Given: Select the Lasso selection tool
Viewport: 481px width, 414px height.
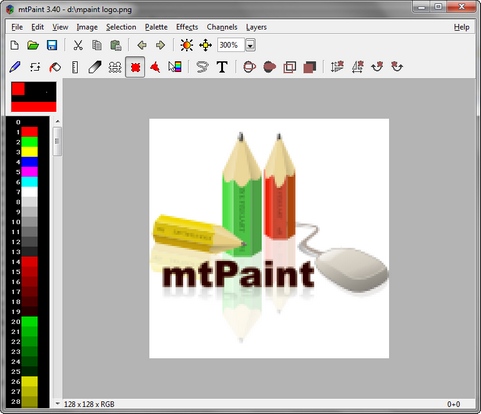Looking at the screenshot, I should coord(202,67).
